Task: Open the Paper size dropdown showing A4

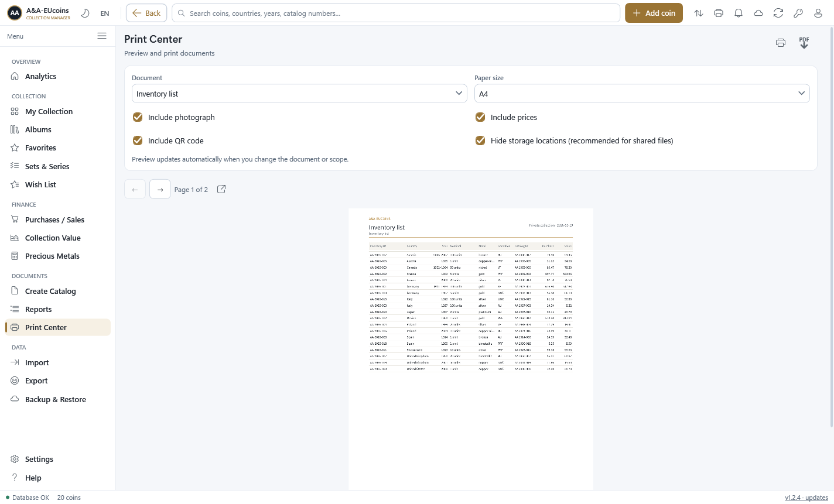Action: pos(642,94)
